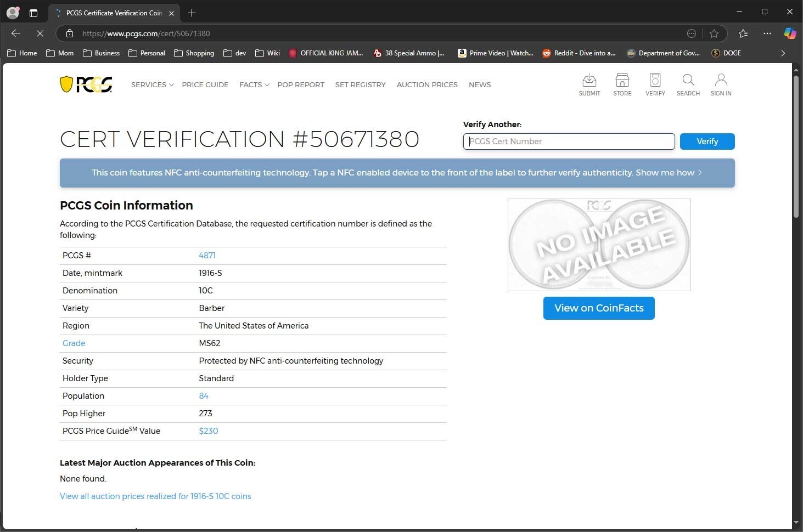Open the Wiki bookmarks folder

(267, 53)
